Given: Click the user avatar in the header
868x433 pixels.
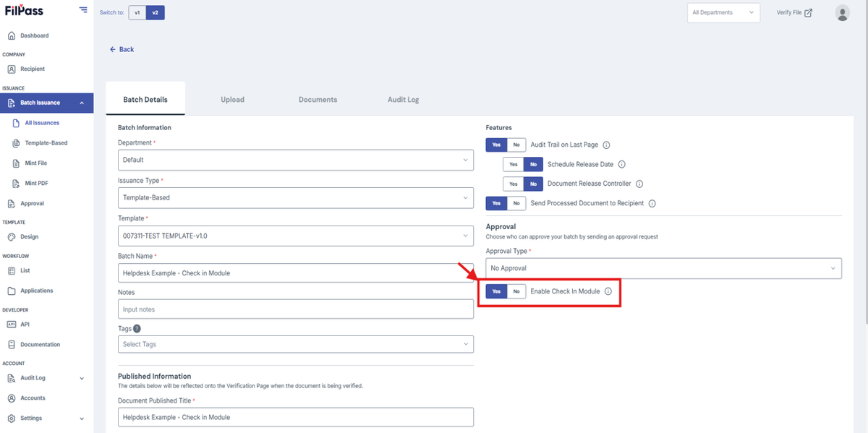Looking at the screenshot, I should 843,12.
